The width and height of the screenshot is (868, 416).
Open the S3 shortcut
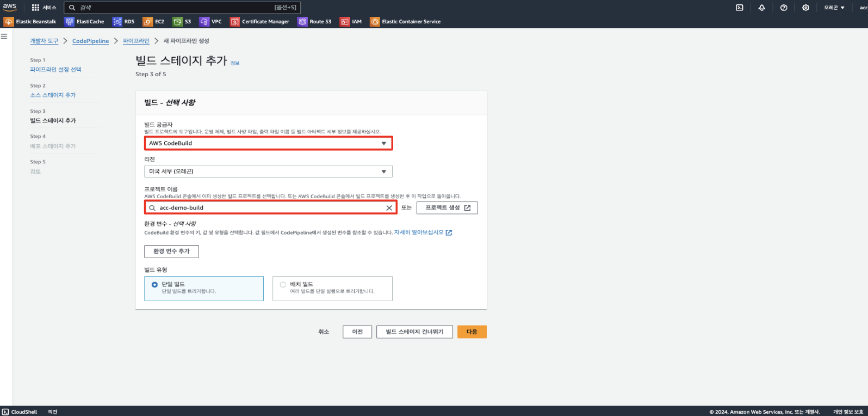182,22
